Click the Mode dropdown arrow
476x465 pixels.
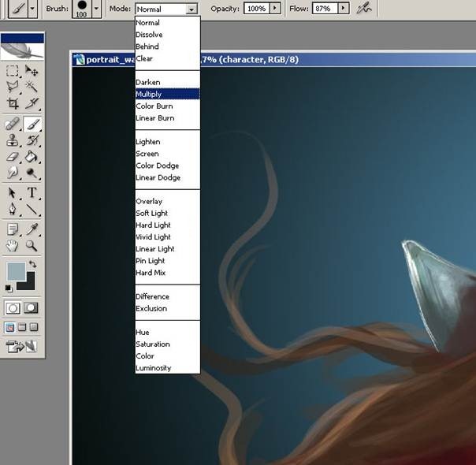192,9
